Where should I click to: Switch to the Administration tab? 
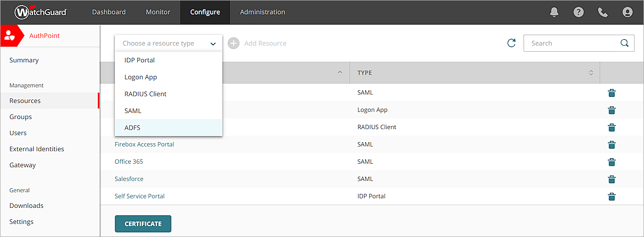(262, 12)
